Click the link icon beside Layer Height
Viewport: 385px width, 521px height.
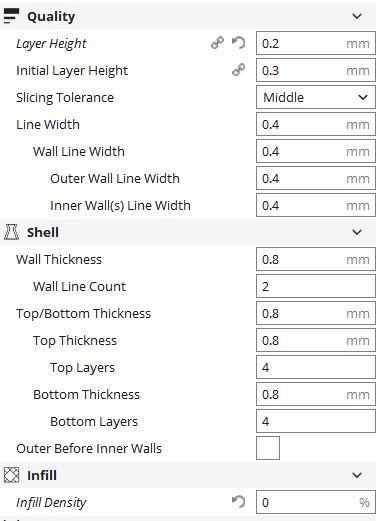pos(217,43)
